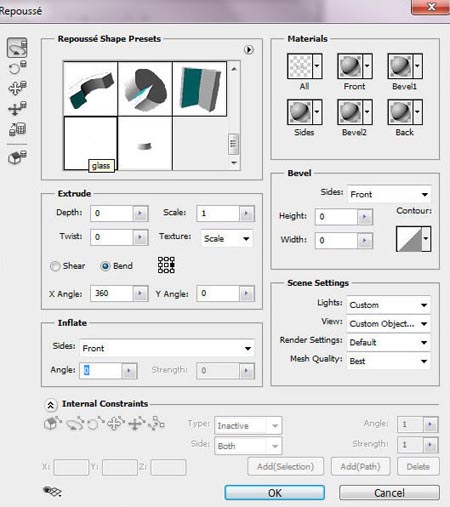This screenshot has height=507, width=450.
Task: Select the 3D mesh roll tool
Action: (x=17, y=68)
